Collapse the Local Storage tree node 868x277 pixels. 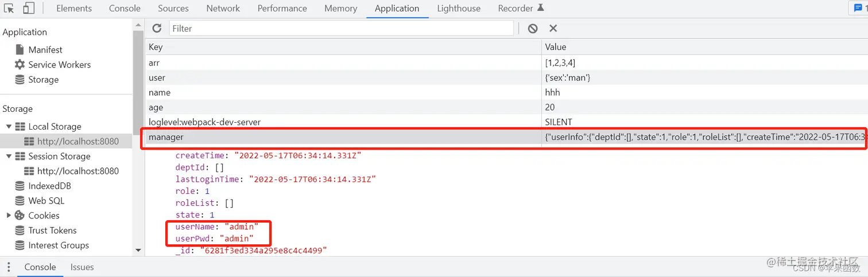(x=9, y=126)
